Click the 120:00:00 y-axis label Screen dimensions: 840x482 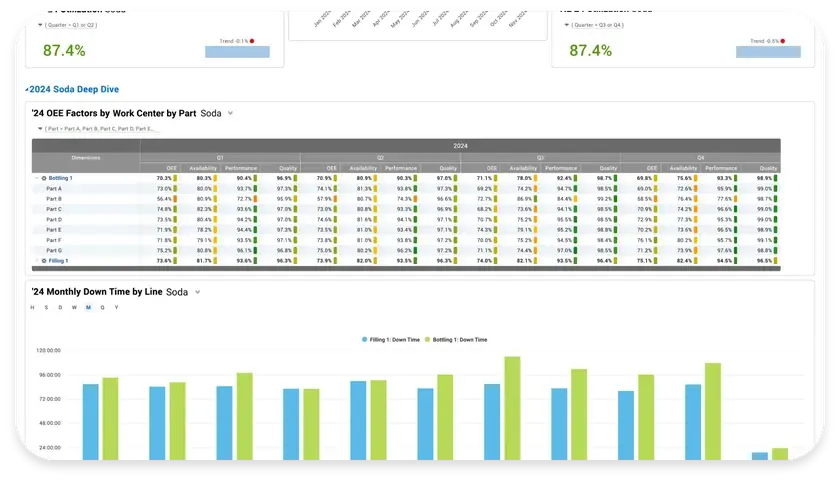click(48, 350)
